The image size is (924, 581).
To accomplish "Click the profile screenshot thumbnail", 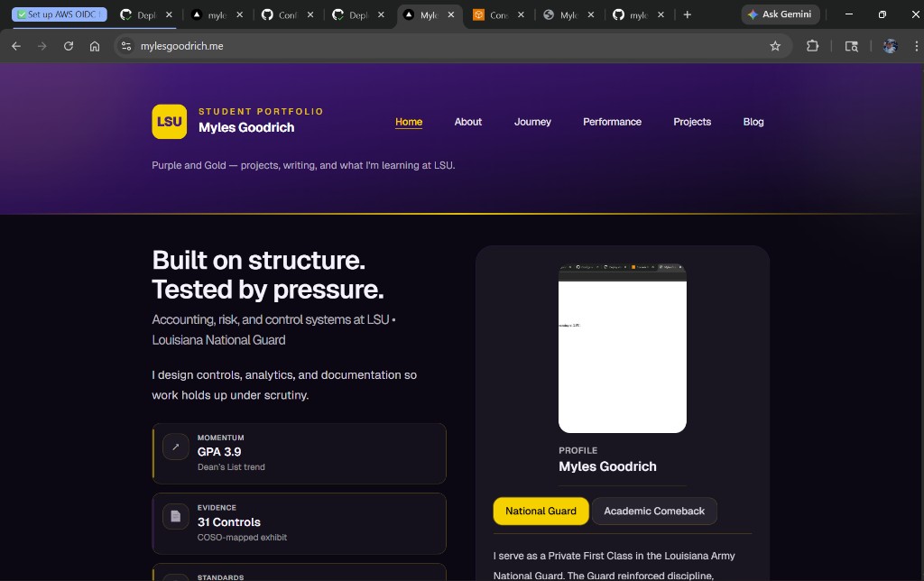I will coord(623,348).
